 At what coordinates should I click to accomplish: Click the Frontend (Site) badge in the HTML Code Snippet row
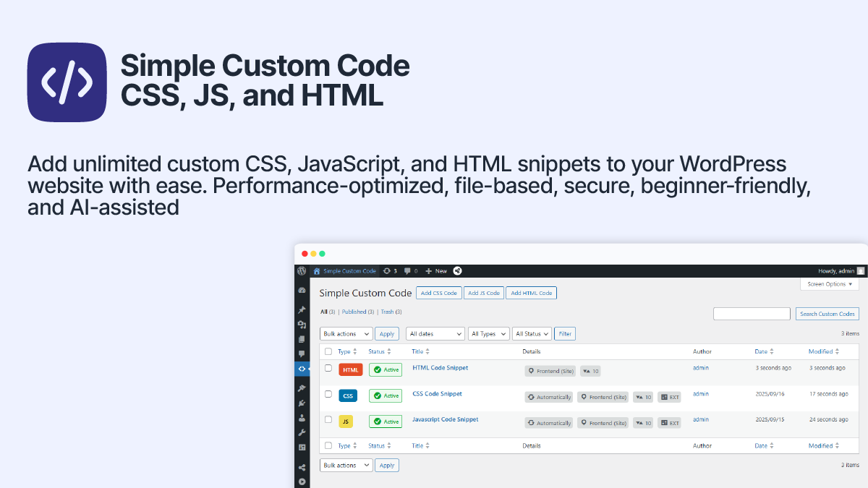551,371
